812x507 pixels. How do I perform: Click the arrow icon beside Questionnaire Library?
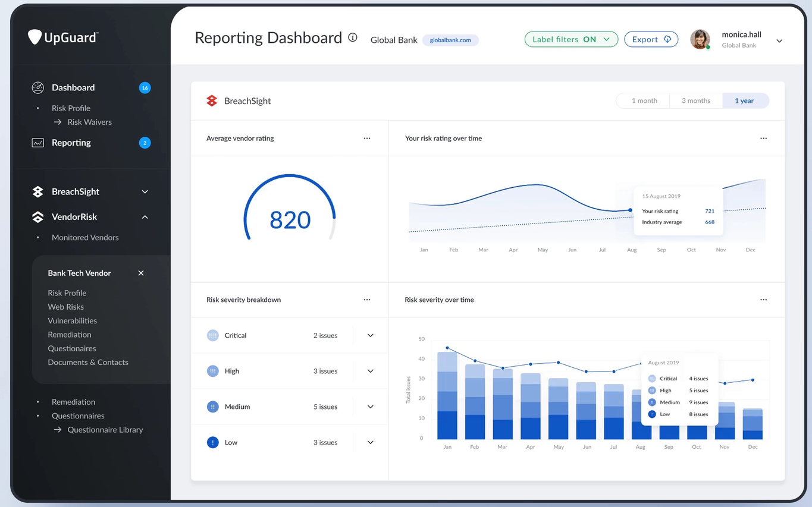tap(58, 430)
